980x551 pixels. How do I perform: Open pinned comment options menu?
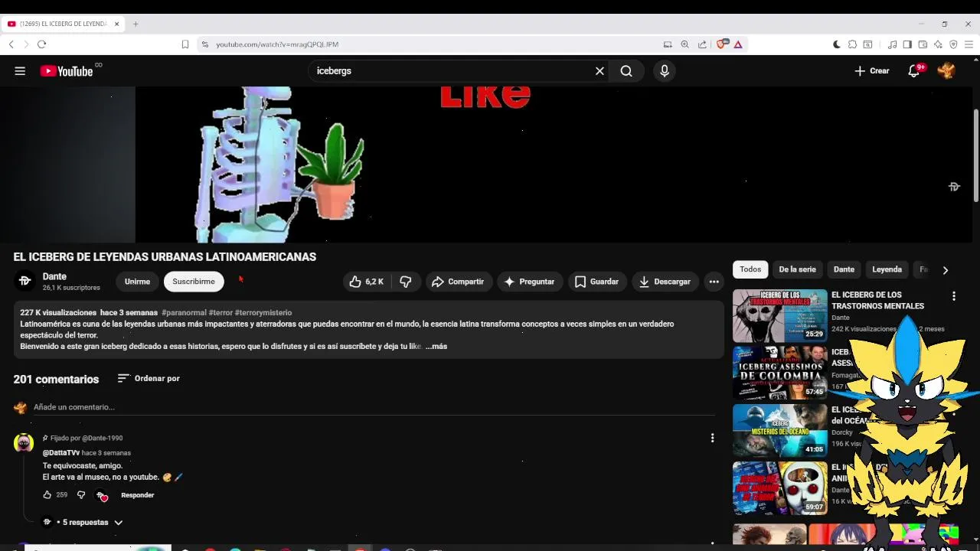point(712,438)
